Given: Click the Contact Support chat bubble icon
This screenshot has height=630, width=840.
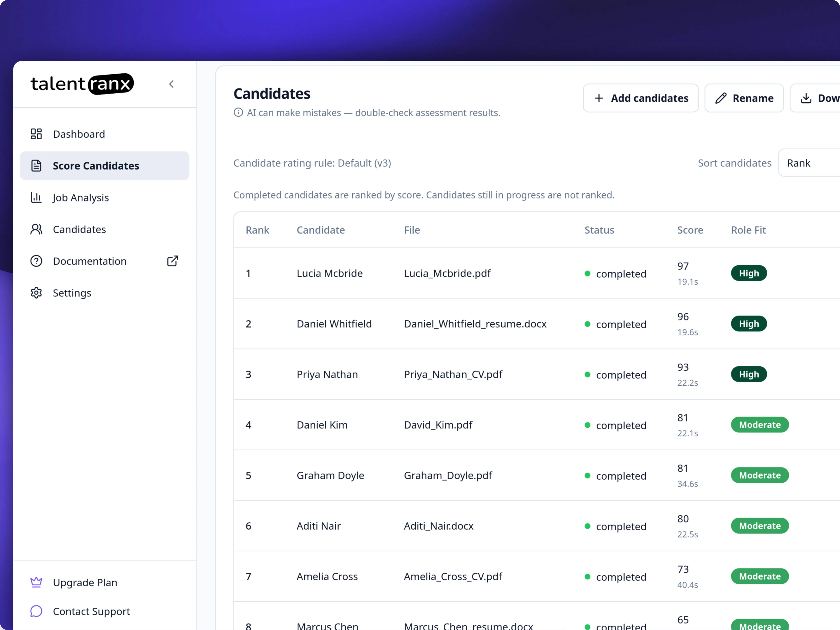Looking at the screenshot, I should [x=36, y=611].
